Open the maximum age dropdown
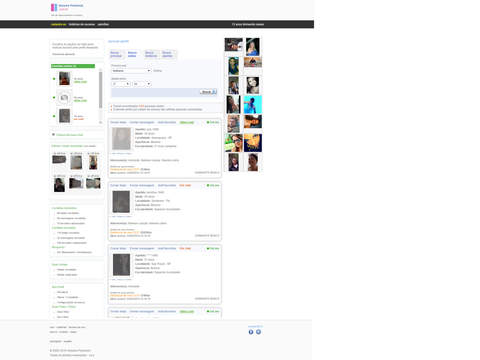Viewport: 480px width, 360px height. [142, 84]
